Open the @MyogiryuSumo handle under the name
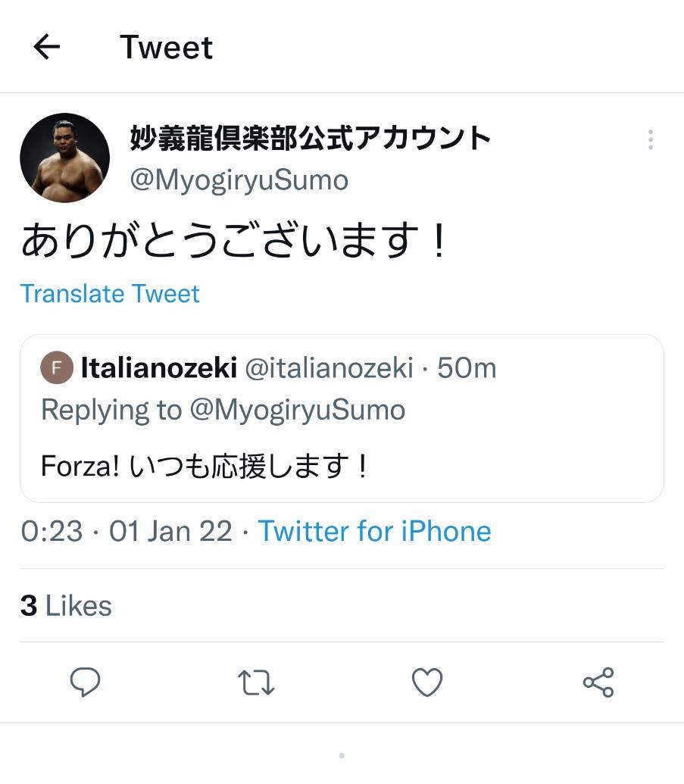 [239, 180]
